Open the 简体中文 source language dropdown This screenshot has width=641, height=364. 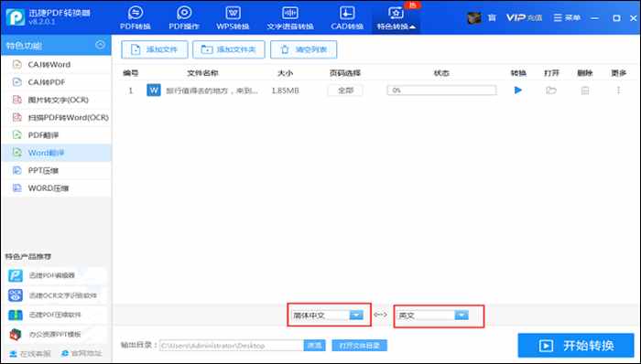point(328,315)
